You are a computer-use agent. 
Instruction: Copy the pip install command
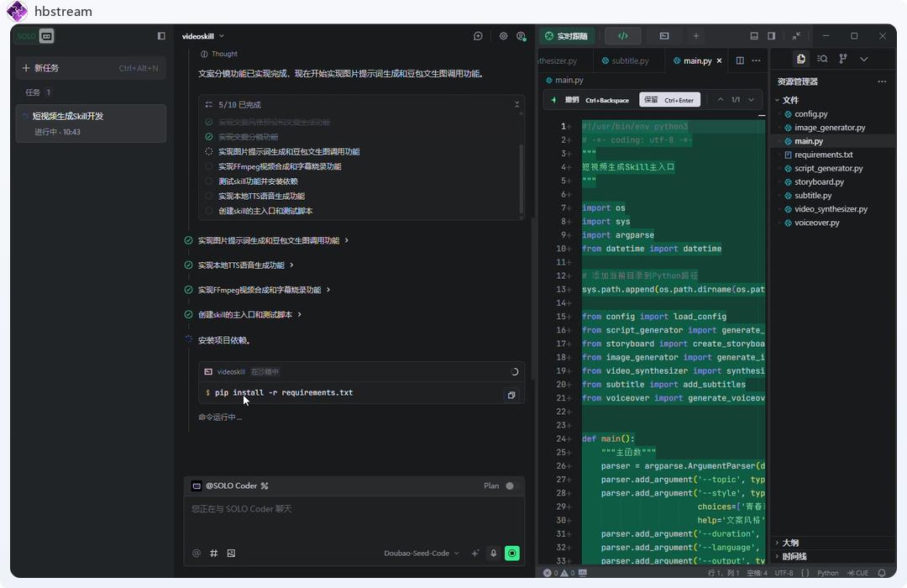[x=511, y=395]
